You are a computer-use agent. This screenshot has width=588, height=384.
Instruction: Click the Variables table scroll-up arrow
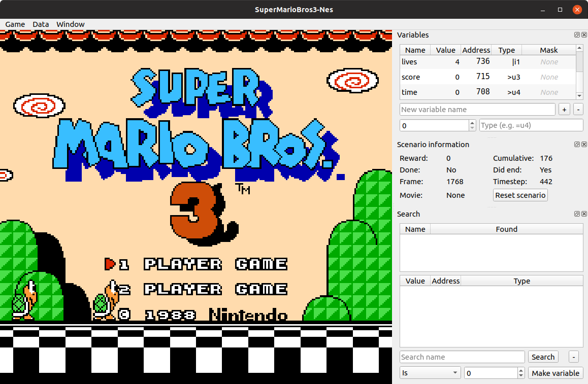point(579,48)
